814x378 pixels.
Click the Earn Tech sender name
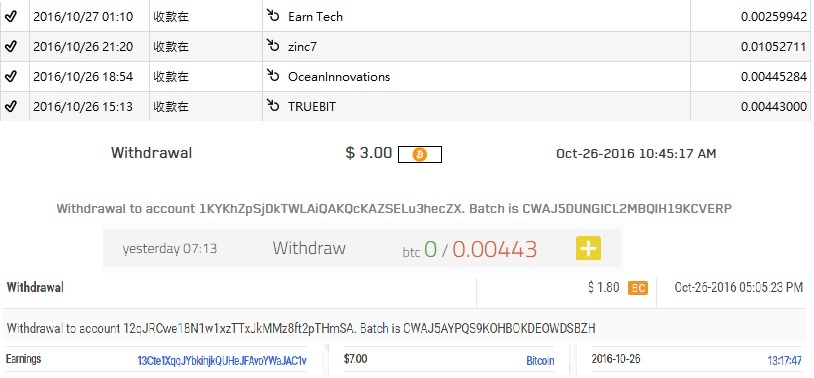point(316,16)
